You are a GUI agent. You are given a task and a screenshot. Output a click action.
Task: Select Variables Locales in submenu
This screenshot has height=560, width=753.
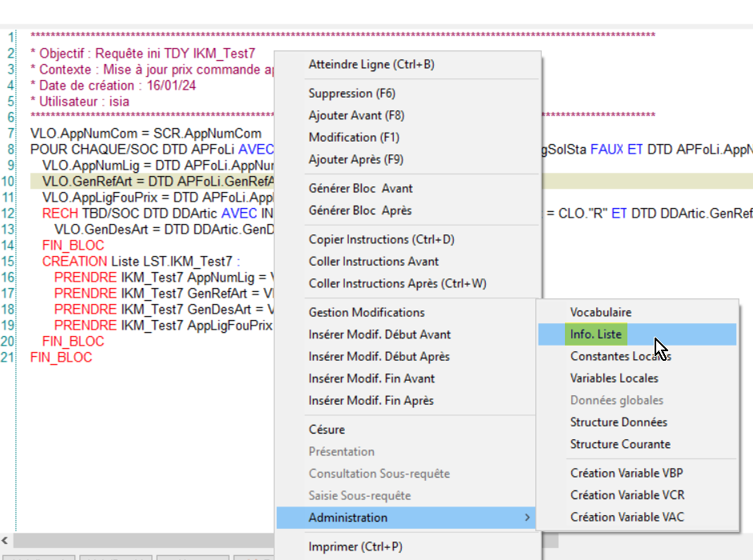click(614, 378)
